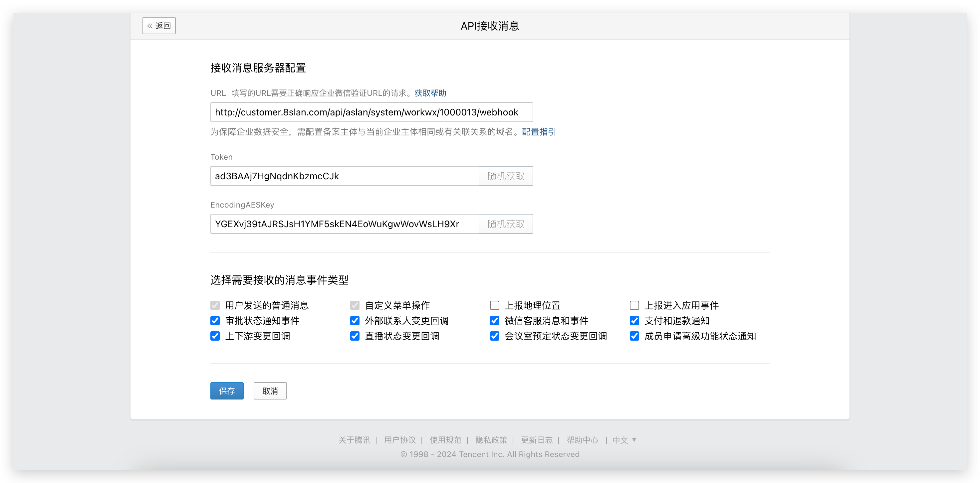Viewport: 980px width, 483px height.
Task: Click the 返回 back button
Action: pos(159,26)
